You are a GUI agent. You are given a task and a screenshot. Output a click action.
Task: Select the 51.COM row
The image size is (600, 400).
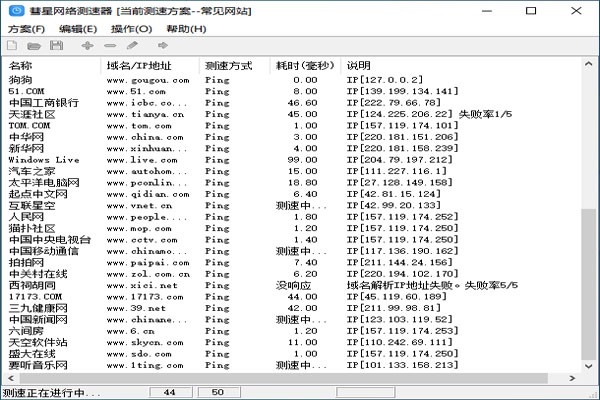(x=293, y=91)
